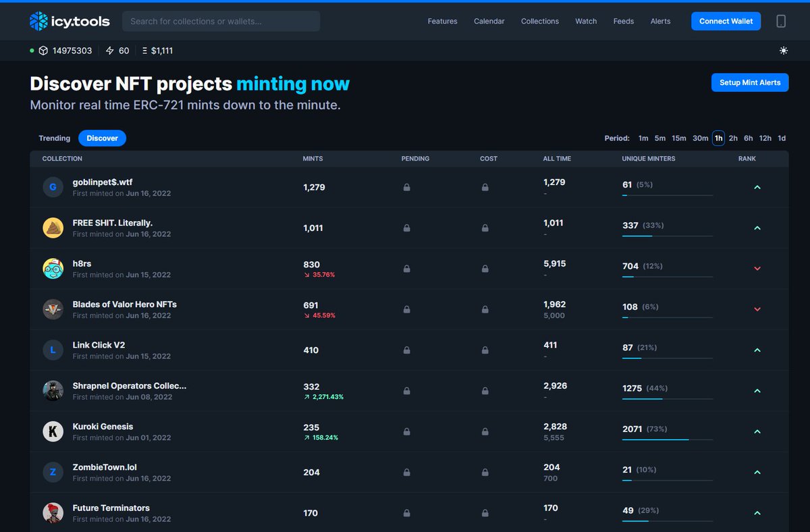The image size is (810, 532).
Task: Click pending lock icon for goblinpet$.wtf
Action: [x=406, y=187]
